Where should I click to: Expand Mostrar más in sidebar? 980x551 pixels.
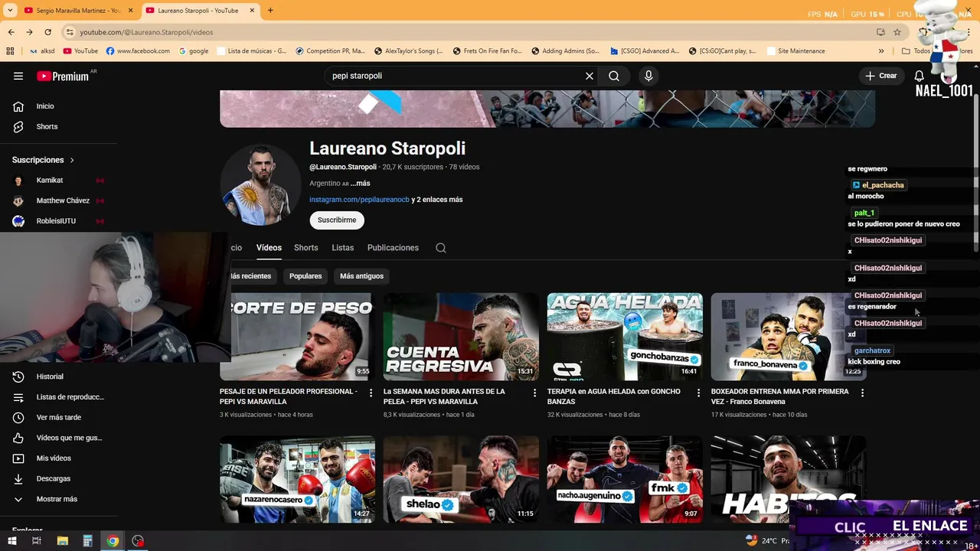coord(58,499)
